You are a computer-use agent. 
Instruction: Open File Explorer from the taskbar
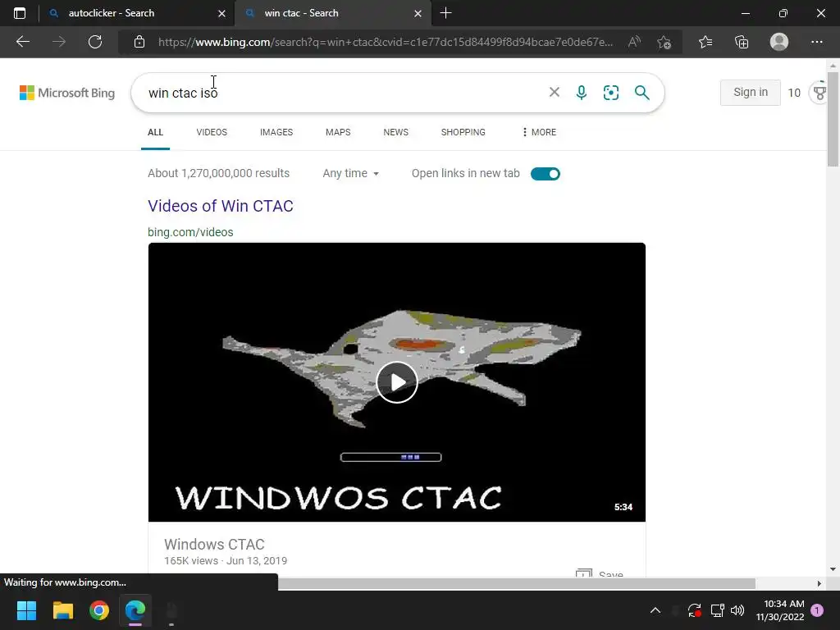62,610
